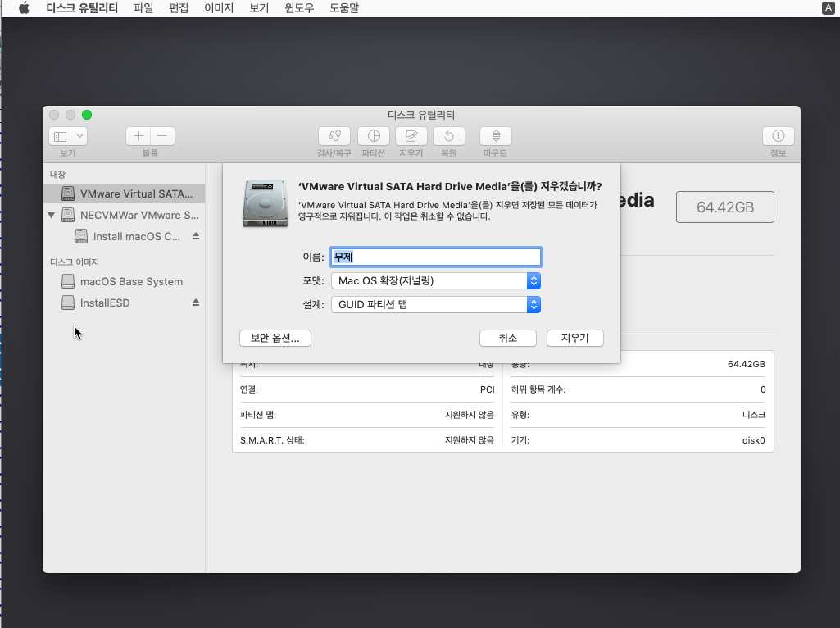840x628 pixels.
Task: Click the Mount (마운트) toolbar icon
Action: coord(495,136)
